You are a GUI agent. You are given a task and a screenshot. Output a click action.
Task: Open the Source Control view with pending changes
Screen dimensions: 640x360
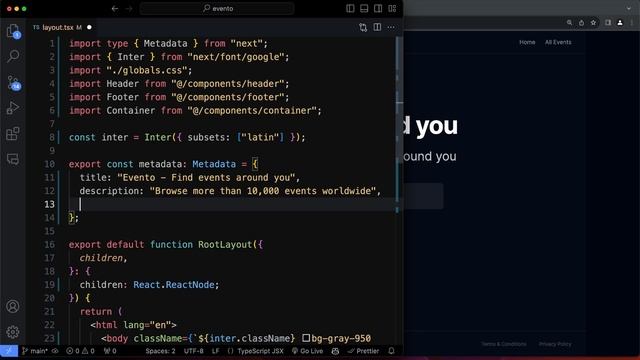tap(13, 83)
